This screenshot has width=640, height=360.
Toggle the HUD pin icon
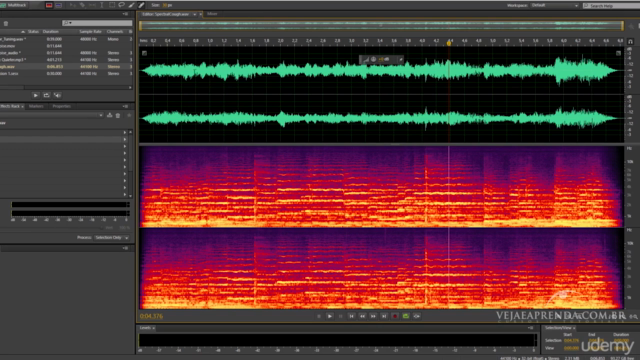400,60
